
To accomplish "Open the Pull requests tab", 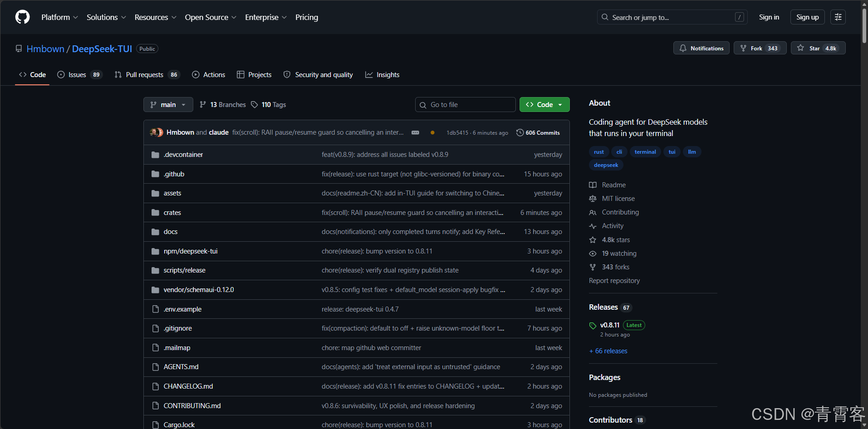I will [147, 75].
